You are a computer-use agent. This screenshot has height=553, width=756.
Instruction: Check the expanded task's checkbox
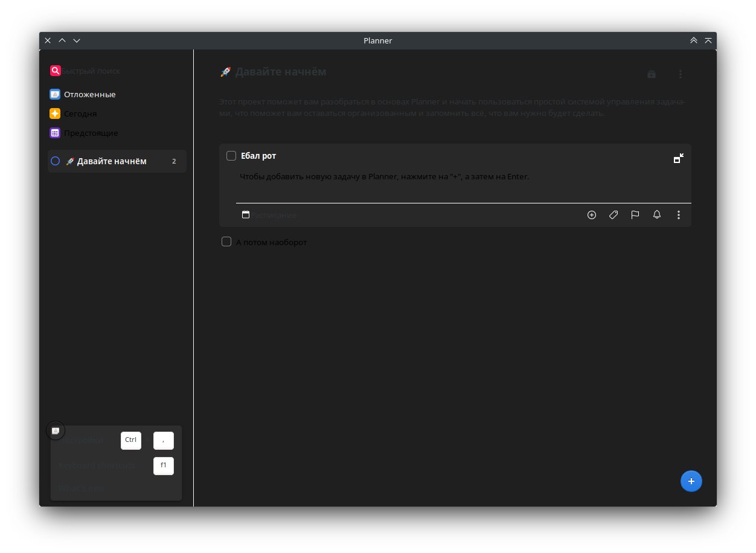click(231, 156)
